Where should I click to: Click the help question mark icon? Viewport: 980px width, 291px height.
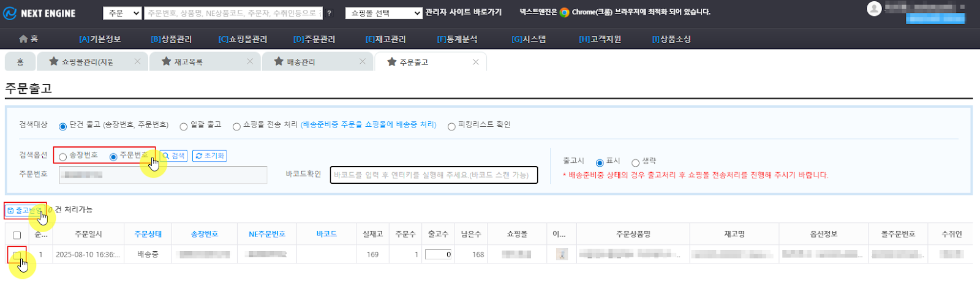[330, 13]
